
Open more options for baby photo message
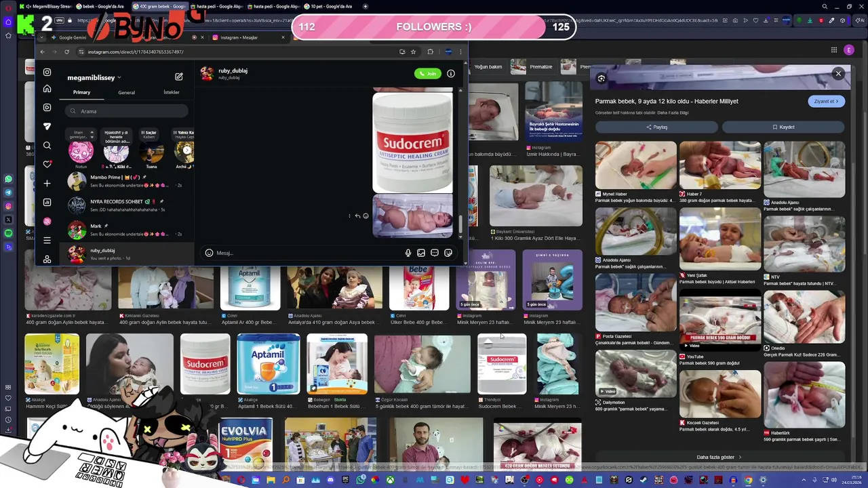tap(349, 216)
